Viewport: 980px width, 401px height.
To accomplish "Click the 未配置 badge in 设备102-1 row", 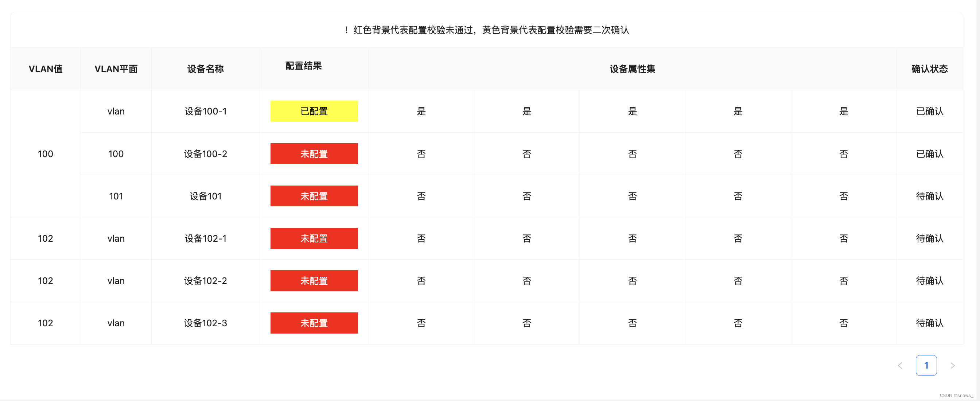I will tap(314, 238).
